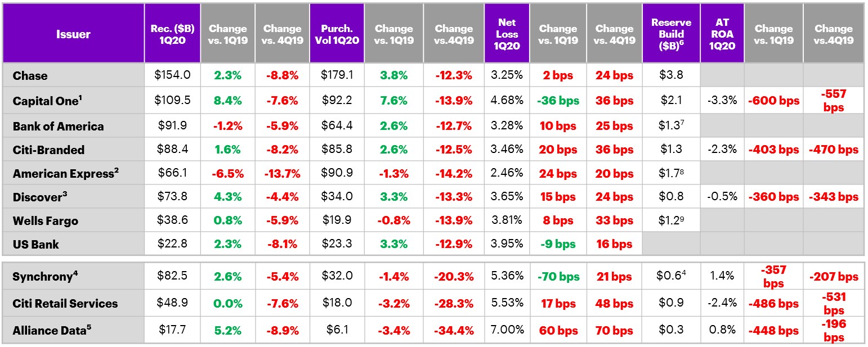This screenshot has width=868, height=347.
Task: Select the Capital One issuer cell
Action: [x=47, y=101]
